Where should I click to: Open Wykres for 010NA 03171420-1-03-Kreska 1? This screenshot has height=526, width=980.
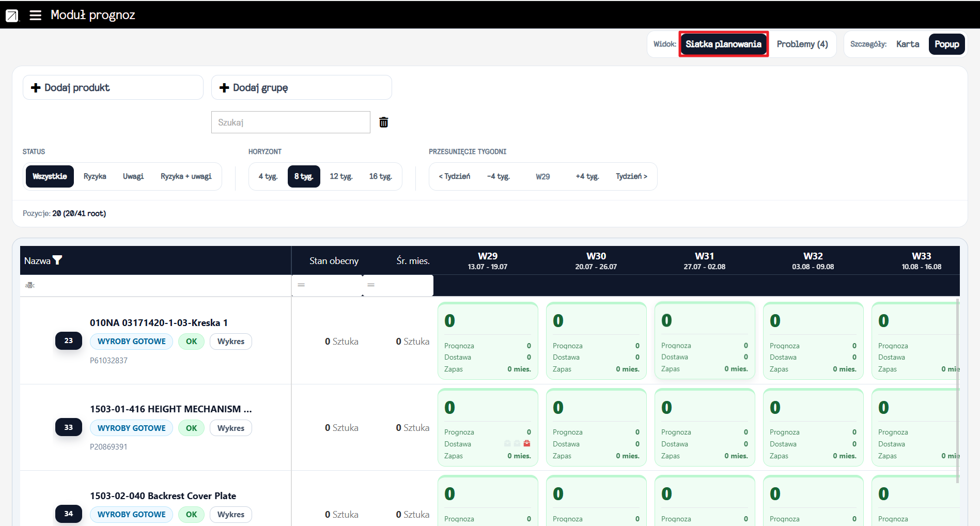231,342
